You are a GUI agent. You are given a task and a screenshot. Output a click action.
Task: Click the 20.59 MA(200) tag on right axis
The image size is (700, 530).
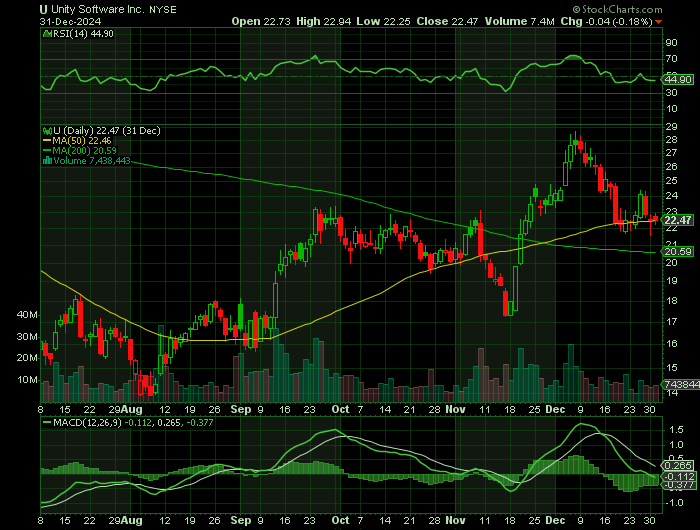(x=678, y=252)
